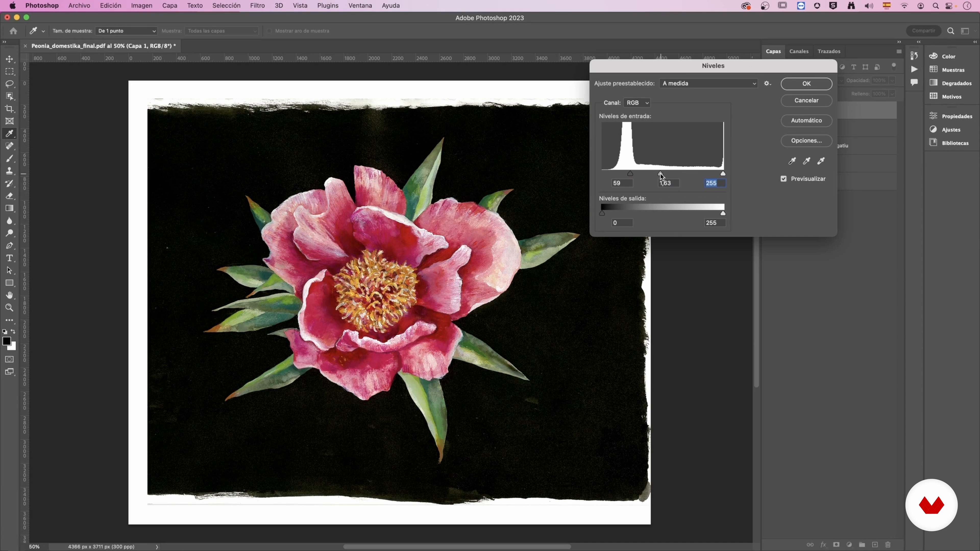
Task: Click the shadows input field showing 59
Action: tap(622, 183)
